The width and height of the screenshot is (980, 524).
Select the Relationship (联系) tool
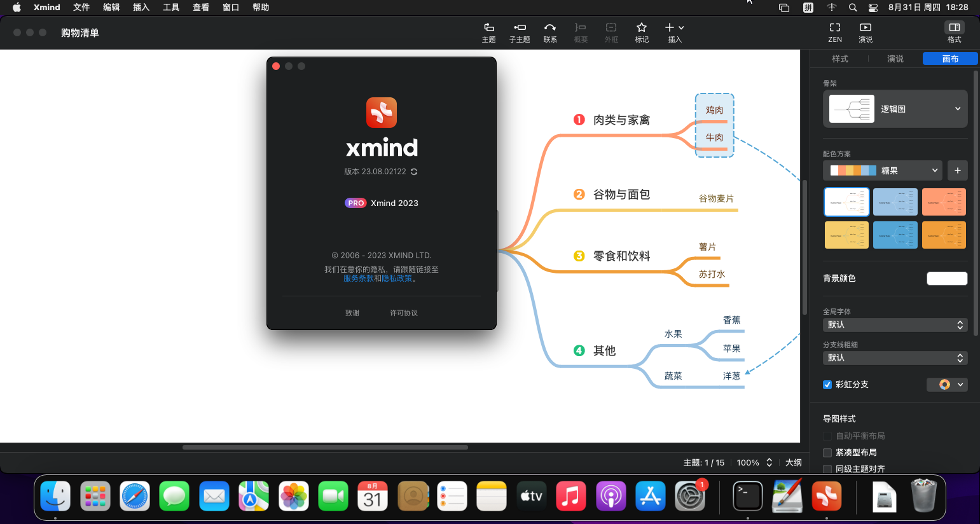[x=550, y=27]
